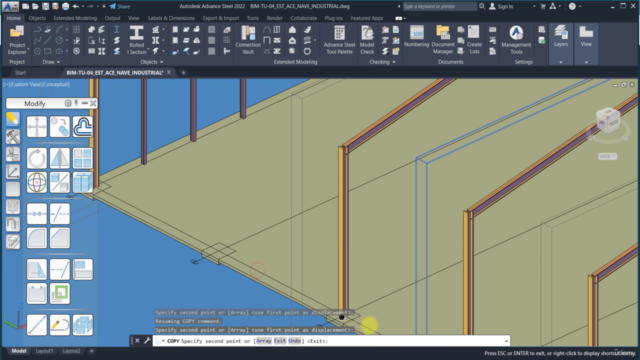Screen dimensions: 640x360
Task: Open the Sign In dropdown arrow
Action: pyautogui.click(x=534, y=7)
